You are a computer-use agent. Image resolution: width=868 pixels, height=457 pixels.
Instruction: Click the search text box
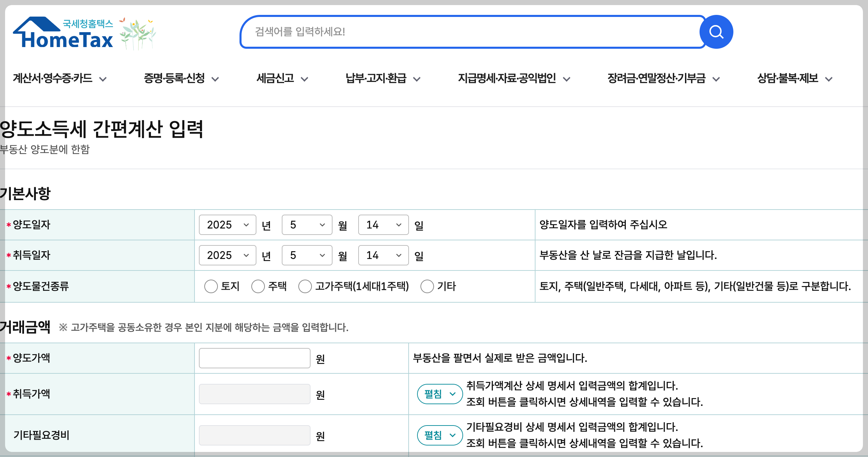tap(470, 32)
